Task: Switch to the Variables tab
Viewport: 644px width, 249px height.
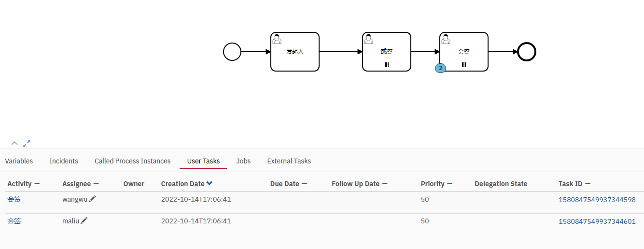Action: coord(19,161)
